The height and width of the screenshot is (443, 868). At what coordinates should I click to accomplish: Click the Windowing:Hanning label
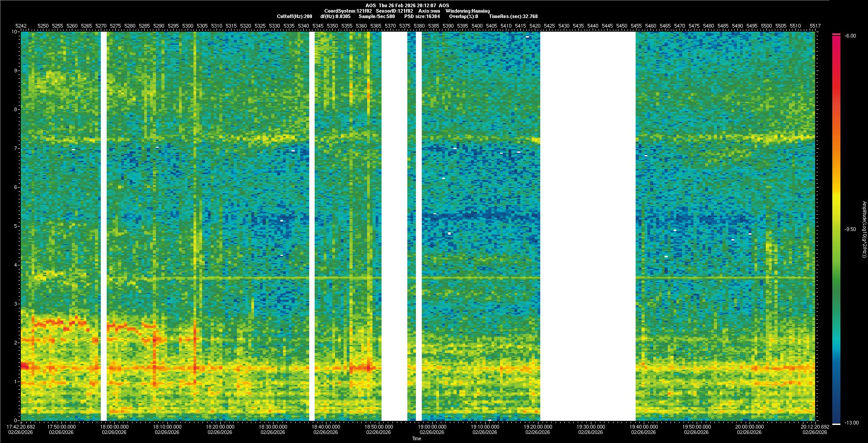pyautogui.click(x=467, y=11)
